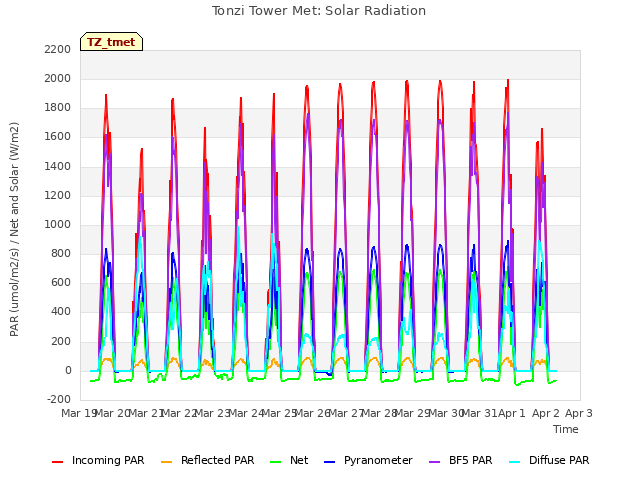Click the cyan Diffuse PAR legend swatch

(515, 462)
